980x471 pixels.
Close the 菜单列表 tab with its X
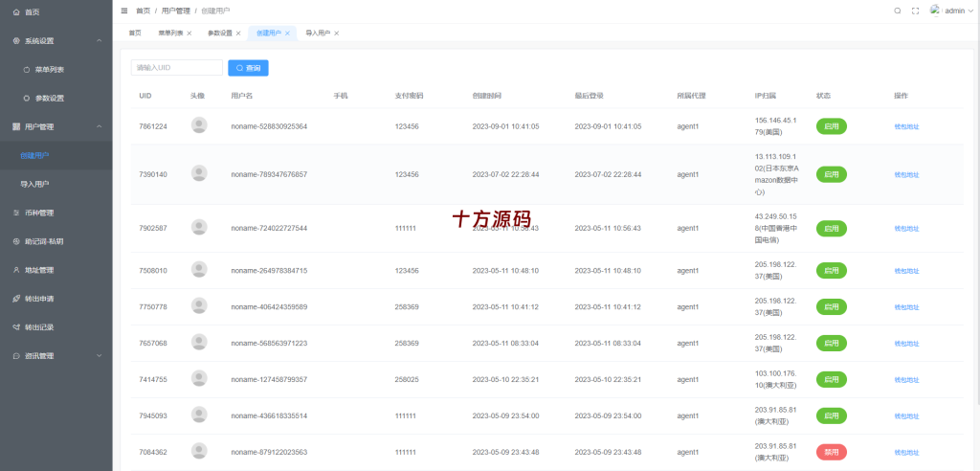189,34
